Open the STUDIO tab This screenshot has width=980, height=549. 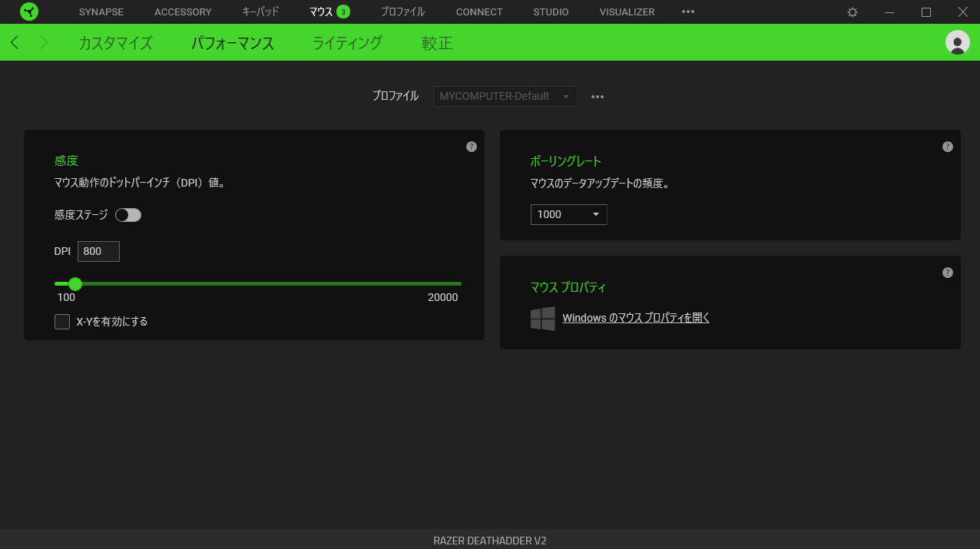point(551,12)
